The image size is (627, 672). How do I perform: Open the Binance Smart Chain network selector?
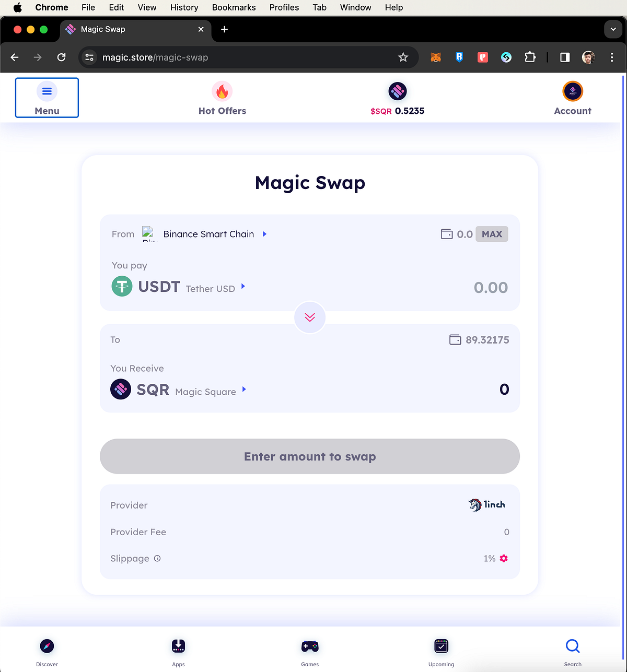click(208, 234)
